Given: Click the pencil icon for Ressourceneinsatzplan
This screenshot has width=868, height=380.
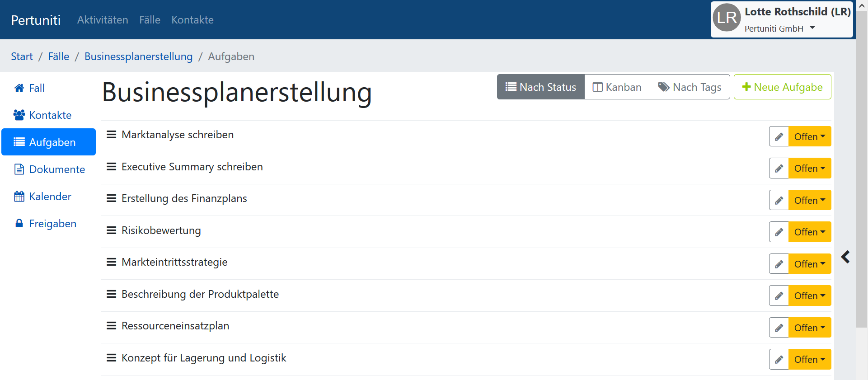Looking at the screenshot, I should (x=779, y=328).
